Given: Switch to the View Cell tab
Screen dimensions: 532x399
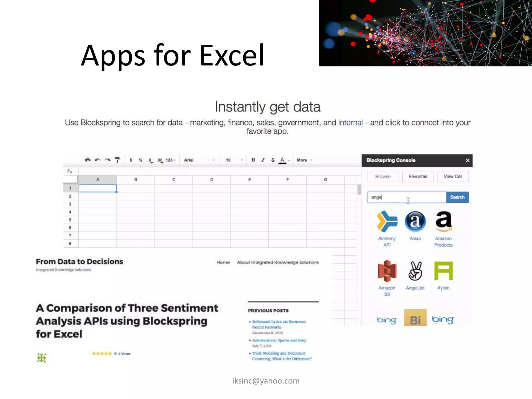Looking at the screenshot, I should coord(453,176).
